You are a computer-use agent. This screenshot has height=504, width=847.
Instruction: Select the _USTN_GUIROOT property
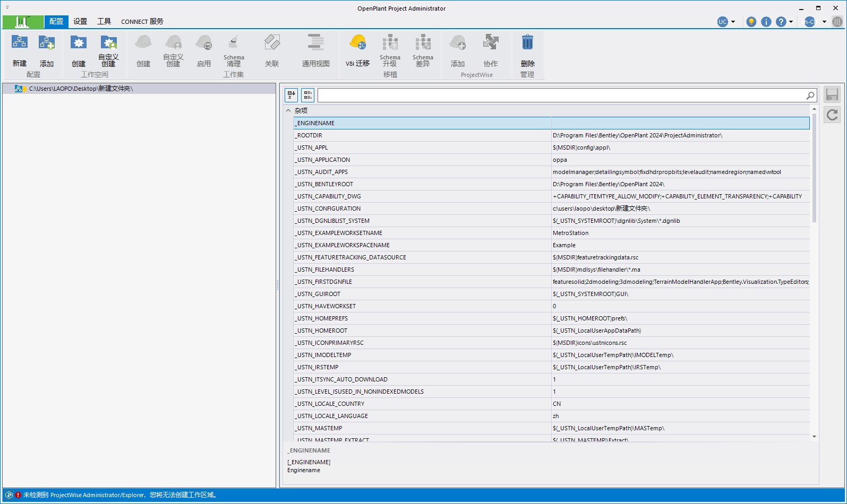click(552, 294)
